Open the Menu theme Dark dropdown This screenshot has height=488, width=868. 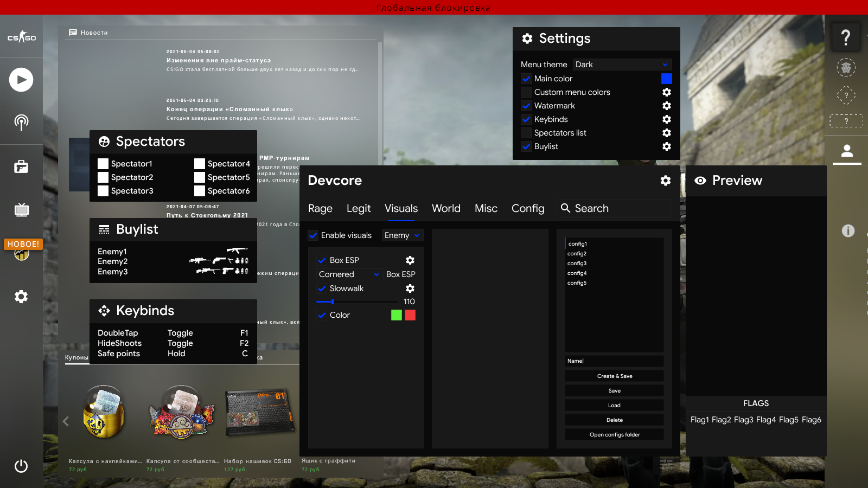(622, 65)
